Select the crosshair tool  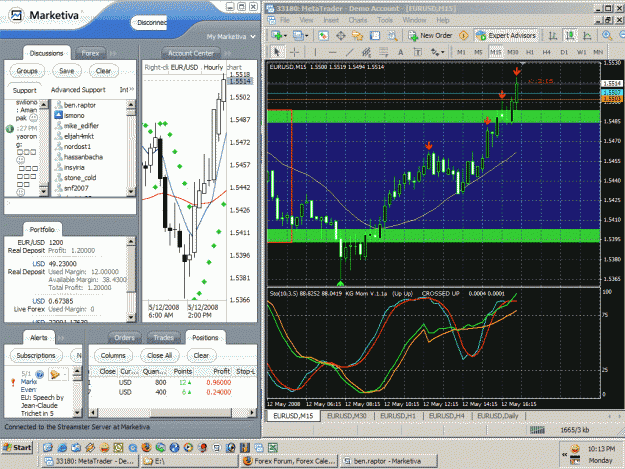(295, 52)
